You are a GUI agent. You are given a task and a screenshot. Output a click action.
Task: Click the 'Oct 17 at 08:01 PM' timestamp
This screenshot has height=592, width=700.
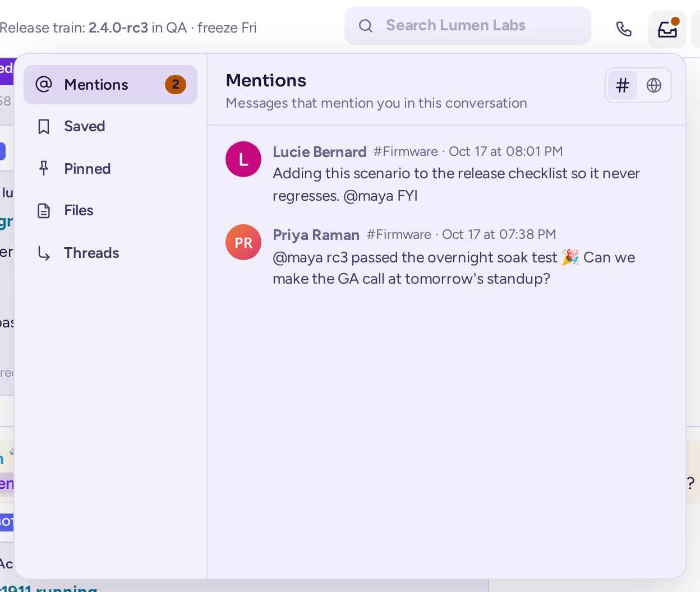pyautogui.click(x=506, y=151)
